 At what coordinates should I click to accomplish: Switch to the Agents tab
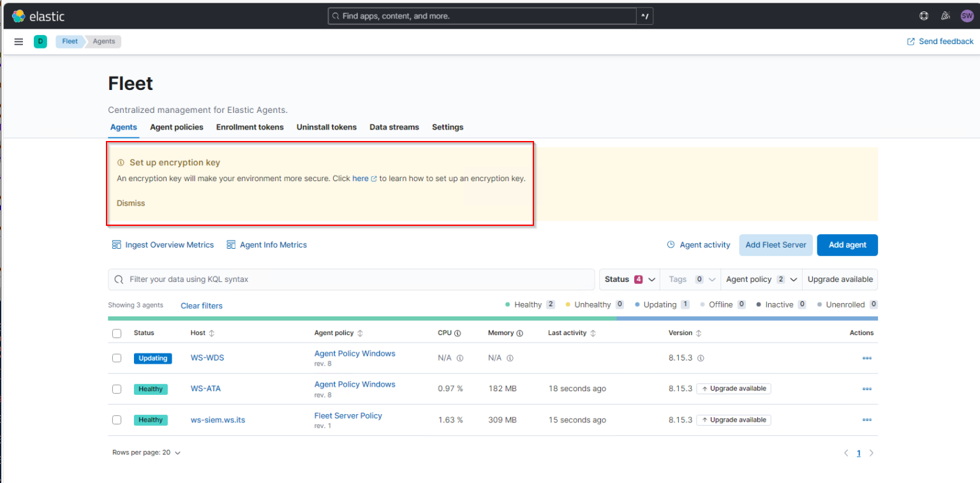(124, 127)
